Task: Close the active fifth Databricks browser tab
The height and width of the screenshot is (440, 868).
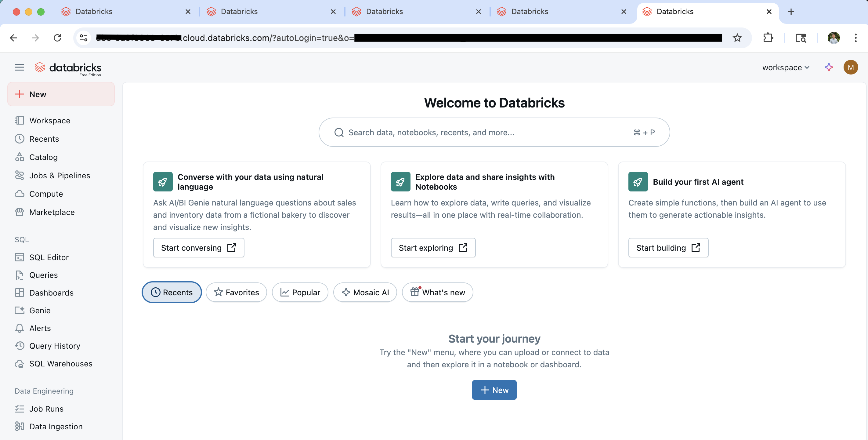Action: pyautogui.click(x=769, y=12)
